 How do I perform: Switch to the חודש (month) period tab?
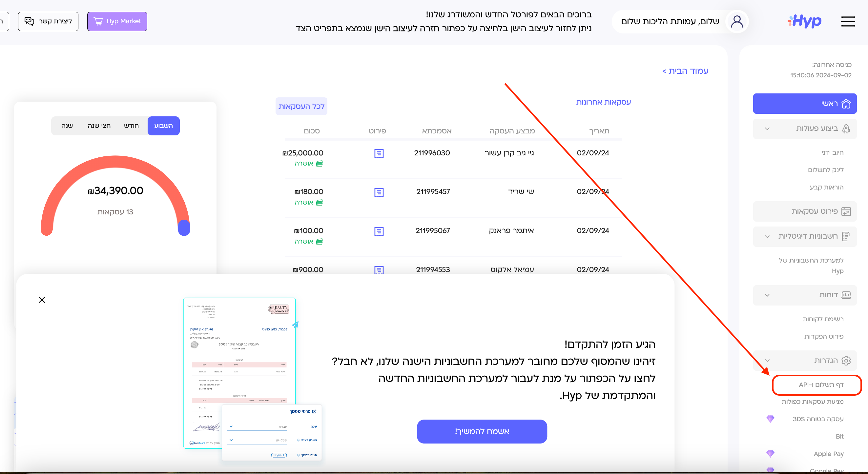[131, 126]
